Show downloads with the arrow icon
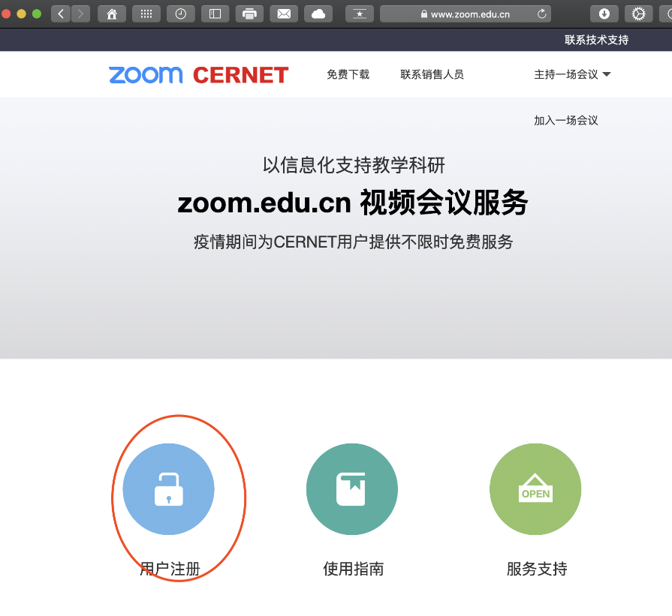Image resolution: width=672 pixels, height=616 pixels. pos(604,14)
